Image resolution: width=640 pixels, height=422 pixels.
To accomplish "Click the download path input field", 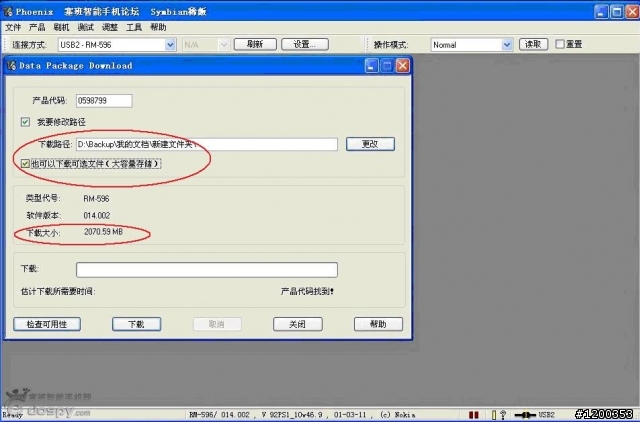I will pos(207,144).
